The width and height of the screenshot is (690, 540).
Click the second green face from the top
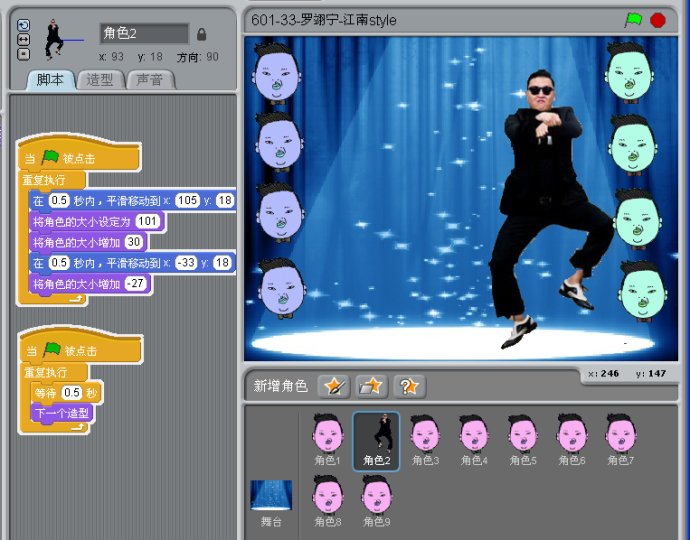pos(633,145)
